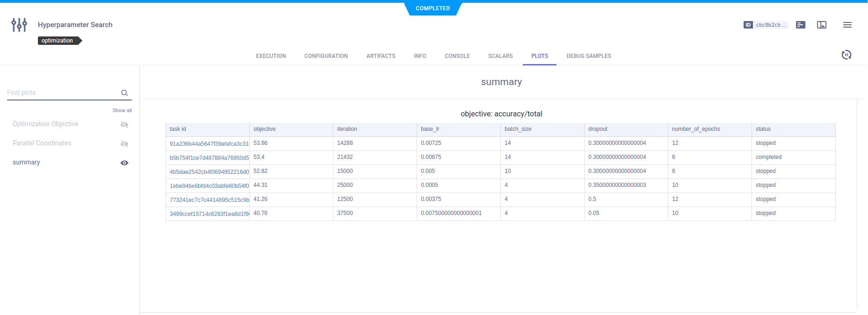The image size is (868, 315).
Task: Switch to the SCALARS tab
Action: coord(500,56)
